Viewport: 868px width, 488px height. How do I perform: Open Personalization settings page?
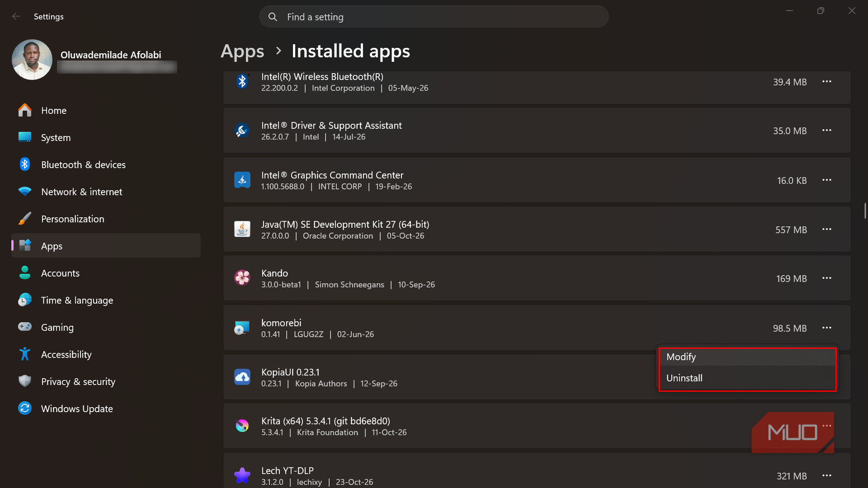point(106,219)
